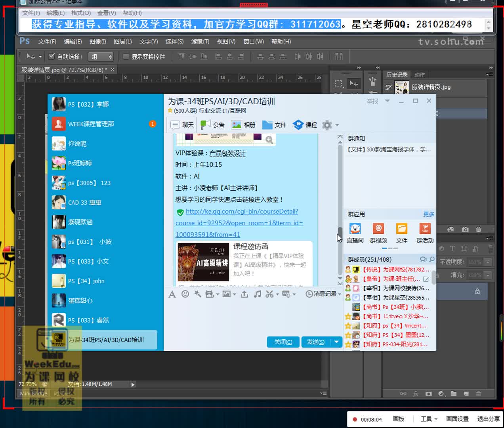Expand the 发送 send options arrow
Viewport: 504px width, 428px height.
tap(336, 342)
